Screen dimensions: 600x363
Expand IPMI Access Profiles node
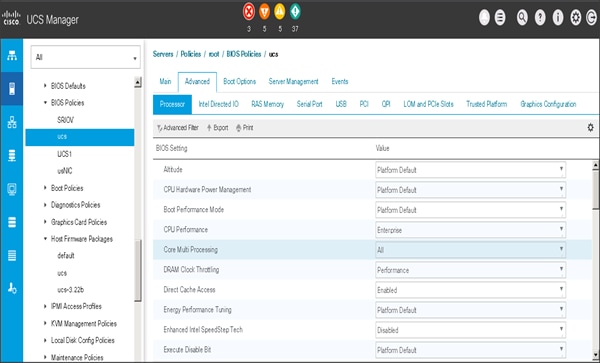[46, 306]
